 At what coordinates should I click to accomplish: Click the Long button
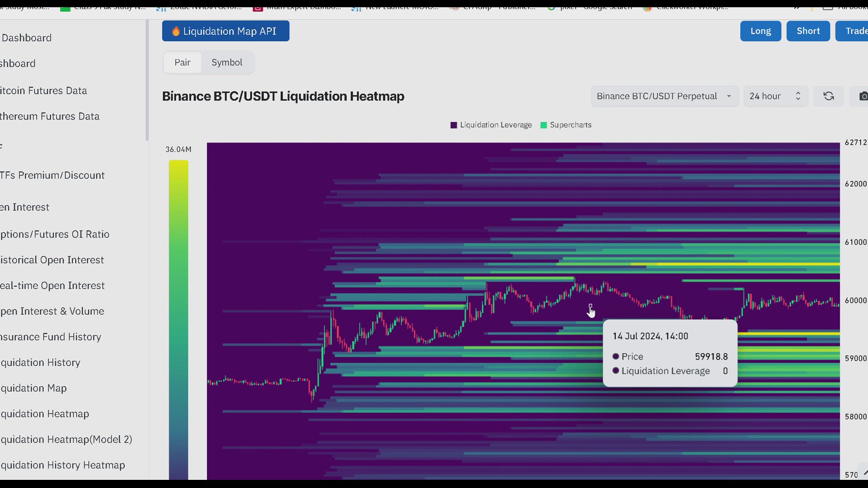(x=760, y=31)
